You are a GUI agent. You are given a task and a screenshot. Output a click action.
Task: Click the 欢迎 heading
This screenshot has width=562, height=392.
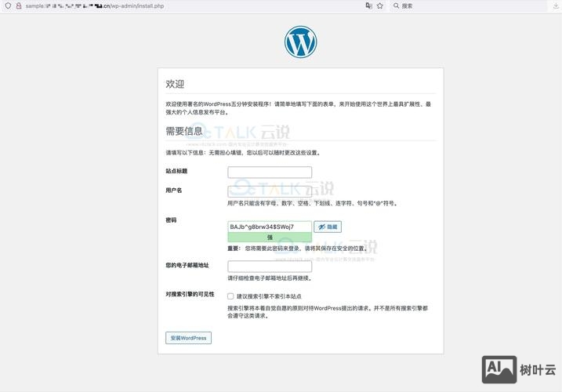(175, 84)
